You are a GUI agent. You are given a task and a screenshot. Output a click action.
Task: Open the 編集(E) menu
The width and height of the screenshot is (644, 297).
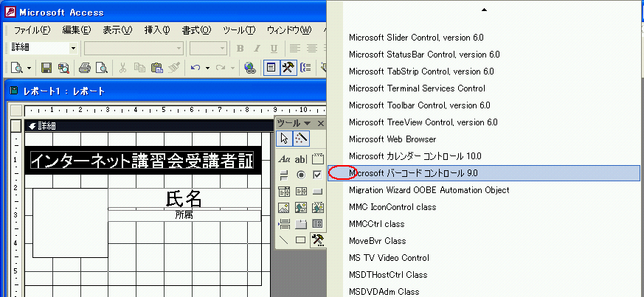[x=77, y=30]
